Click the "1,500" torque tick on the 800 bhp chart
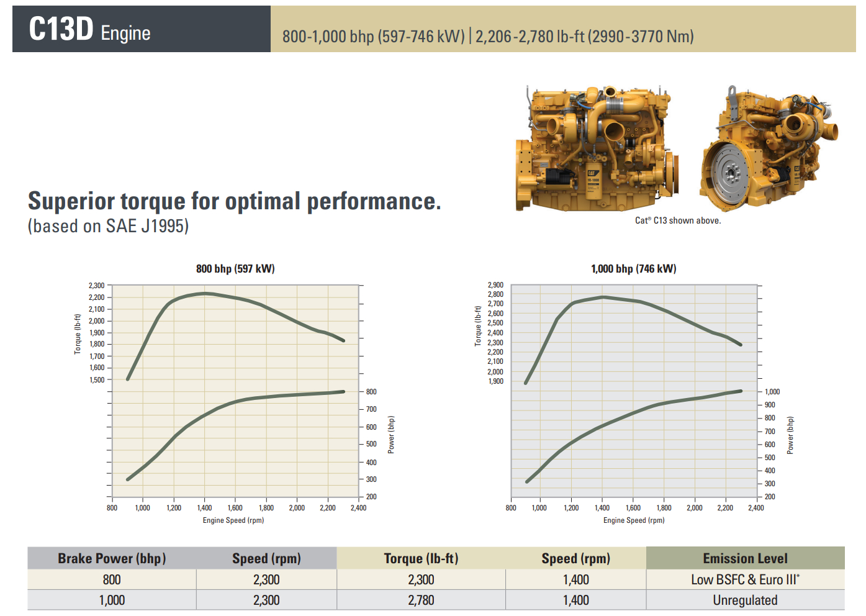 coord(97,380)
